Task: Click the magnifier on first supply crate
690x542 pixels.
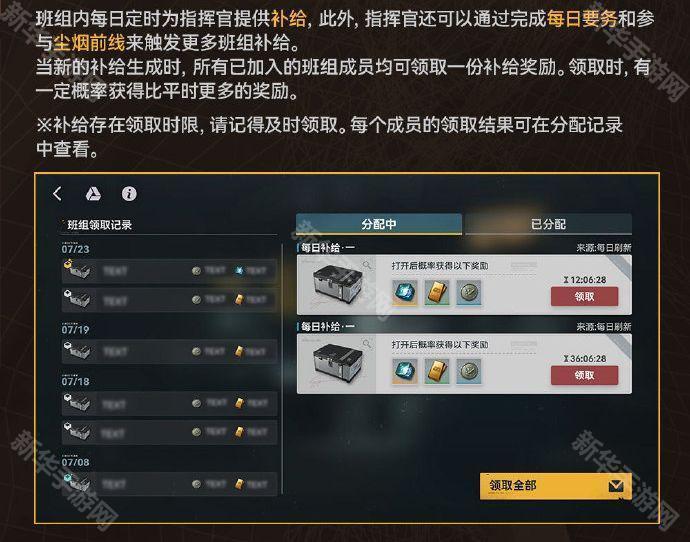Action: tap(369, 266)
